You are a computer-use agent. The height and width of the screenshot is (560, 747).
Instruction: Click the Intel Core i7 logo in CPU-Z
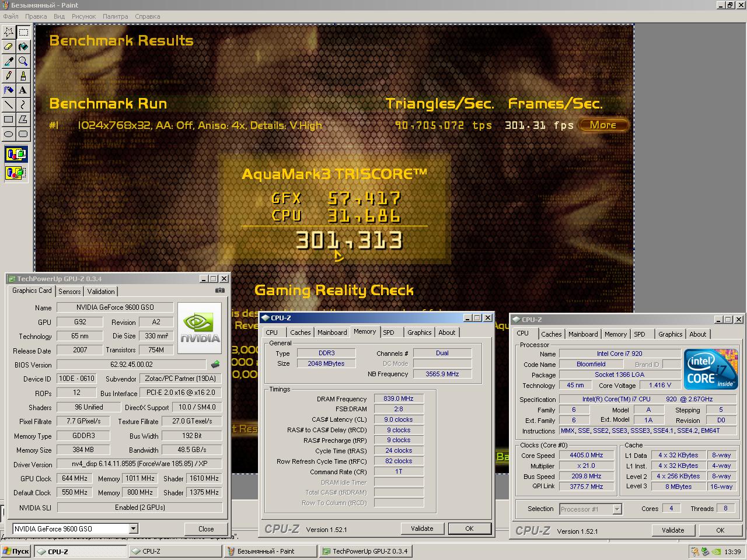pos(711,369)
